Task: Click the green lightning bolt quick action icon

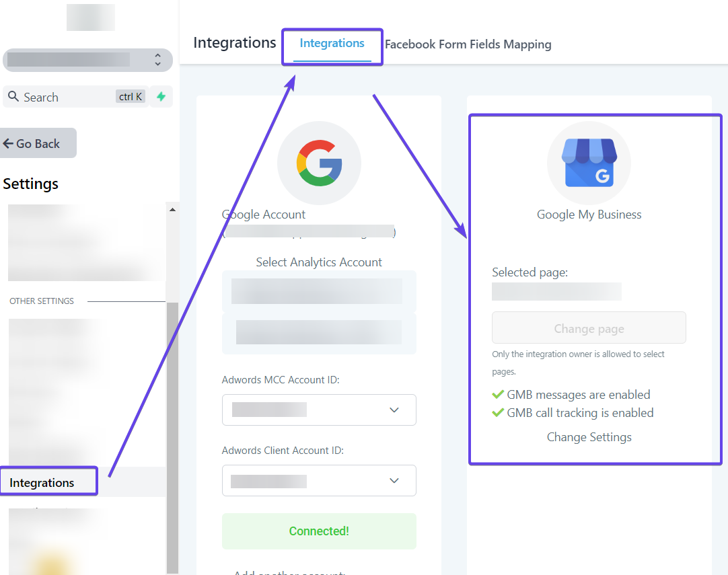Action: click(x=161, y=97)
